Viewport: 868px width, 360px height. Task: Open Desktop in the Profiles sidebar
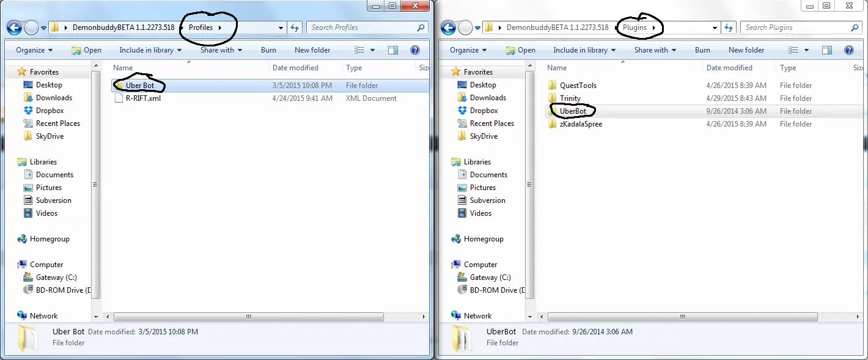49,85
